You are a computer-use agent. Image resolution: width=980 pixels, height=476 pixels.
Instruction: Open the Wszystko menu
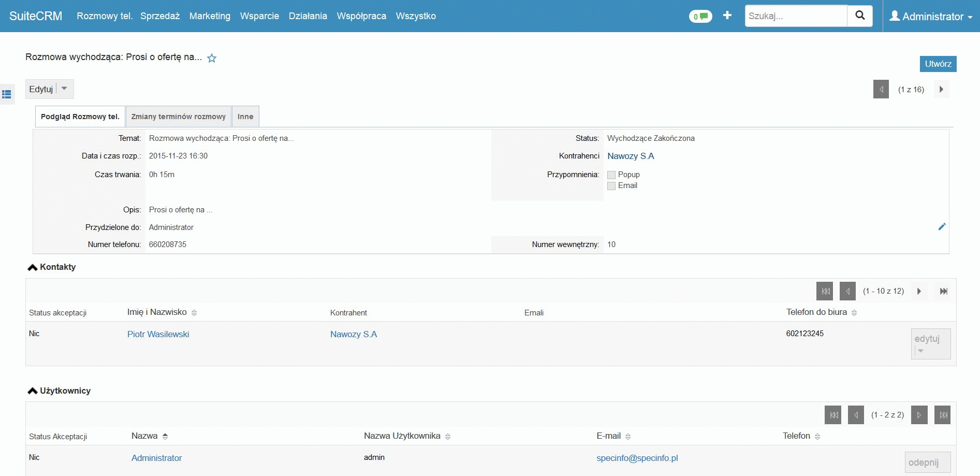[416, 16]
